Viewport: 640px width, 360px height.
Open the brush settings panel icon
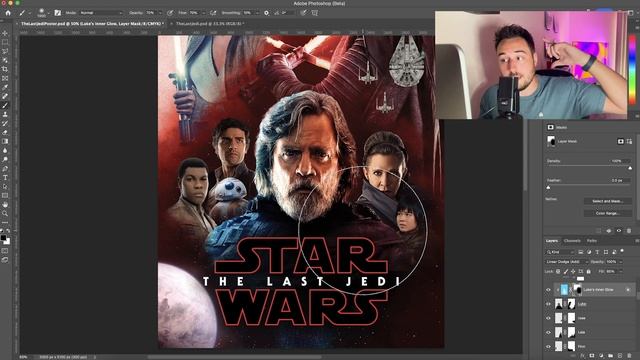(58, 13)
